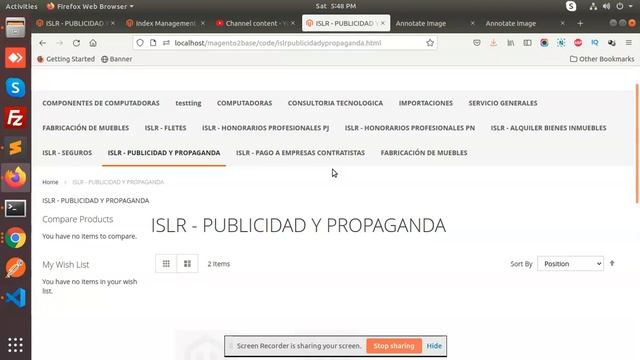Image resolution: width=640 pixels, height=360 pixels.
Task: Switch to Index Management tab
Action: pos(165,23)
